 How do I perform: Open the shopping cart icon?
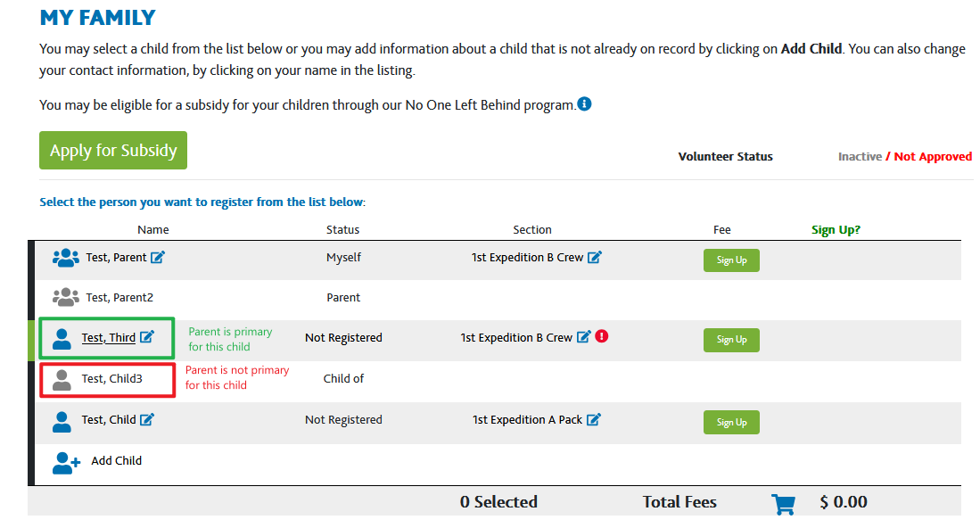(783, 504)
